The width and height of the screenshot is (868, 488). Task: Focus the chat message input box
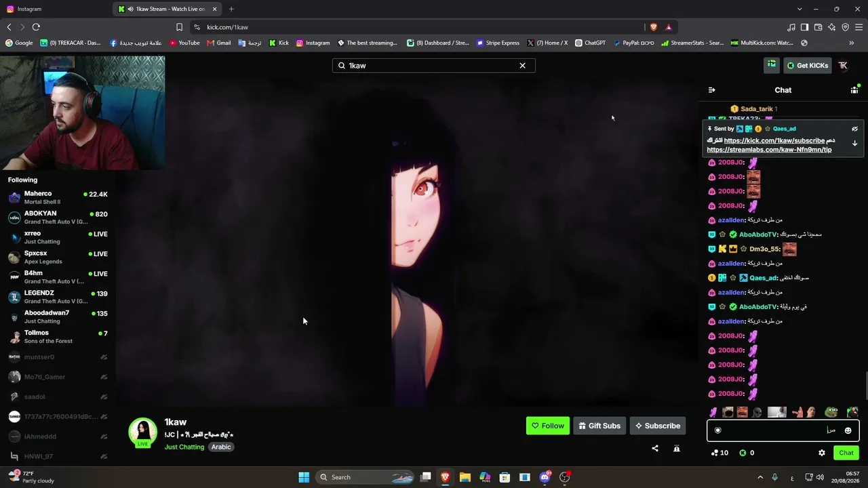(783, 430)
